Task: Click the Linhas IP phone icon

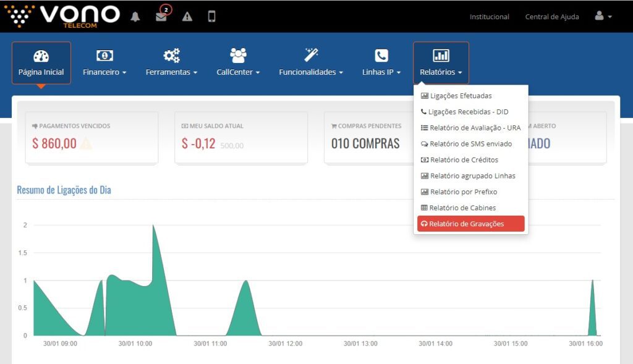Action: pyautogui.click(x=381, y=56)
